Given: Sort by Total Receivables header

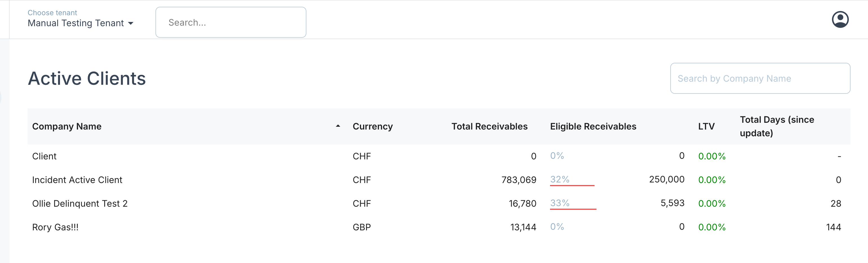Looking at the screenshot, I should coord(489,126).
